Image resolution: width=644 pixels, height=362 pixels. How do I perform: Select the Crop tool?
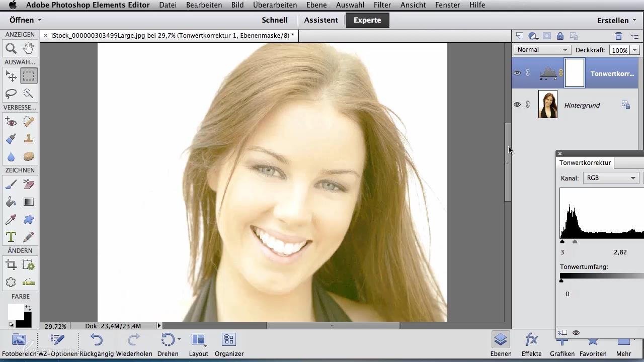tap(11, 265)
